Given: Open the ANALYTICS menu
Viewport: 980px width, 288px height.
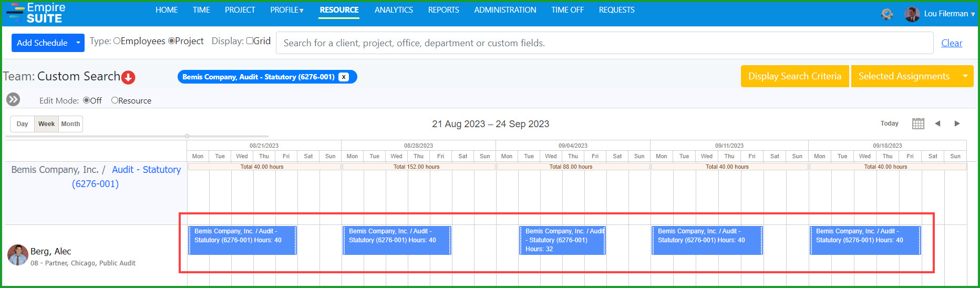Looking at the screenshot, I should point(394,10).
